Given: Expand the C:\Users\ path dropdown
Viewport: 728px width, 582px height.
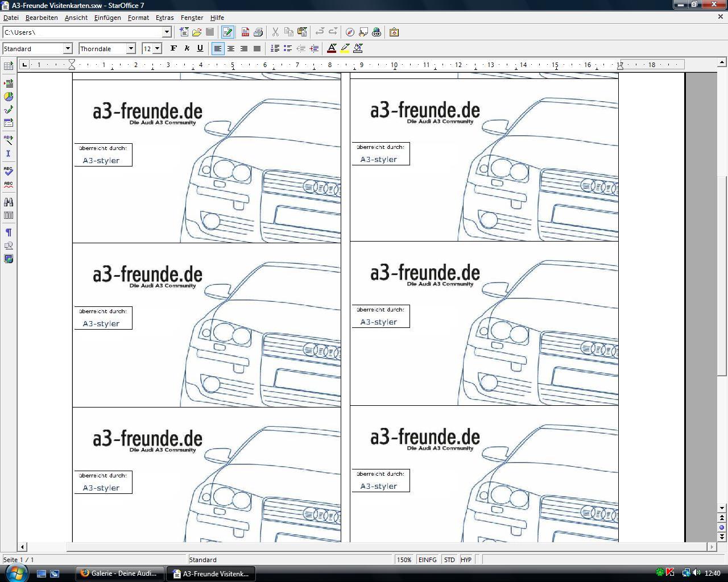Looking at the screenshot, I should pos(167,32).
